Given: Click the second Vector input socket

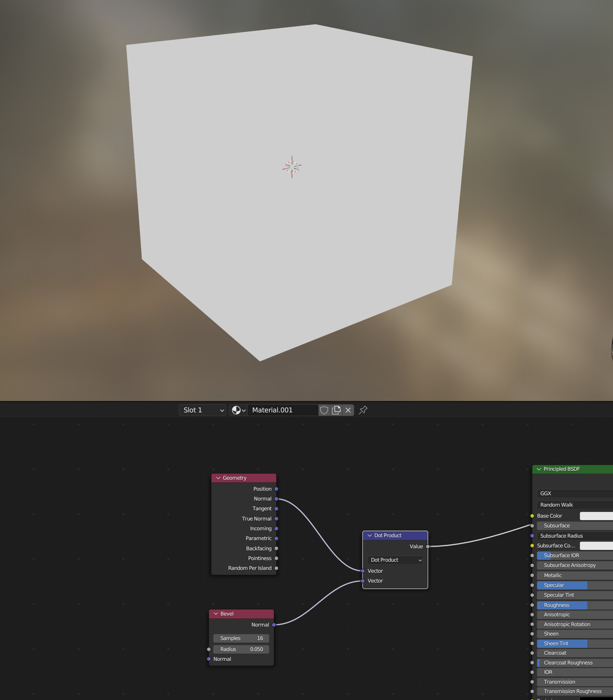Looking at the screenshot, I should click(363, 580).
